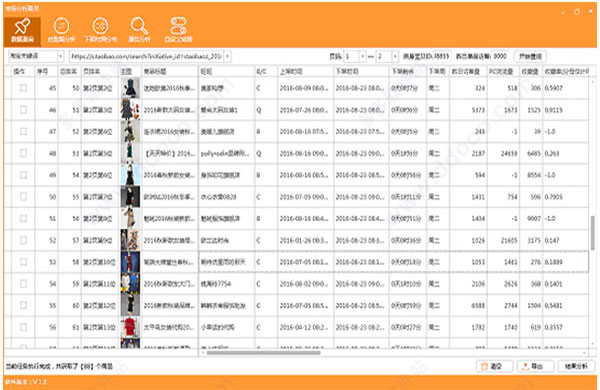The height and width of the screenshot is (390, 600).
Task: Tick the checkbox for row number 48
Action: pyautogui.click(x=23, y=153)
